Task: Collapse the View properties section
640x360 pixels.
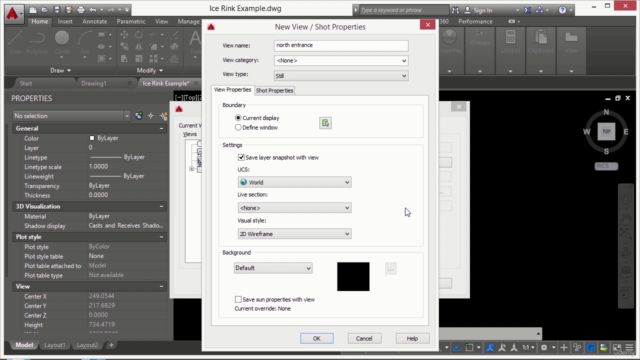Action: [x=161, y=287]
